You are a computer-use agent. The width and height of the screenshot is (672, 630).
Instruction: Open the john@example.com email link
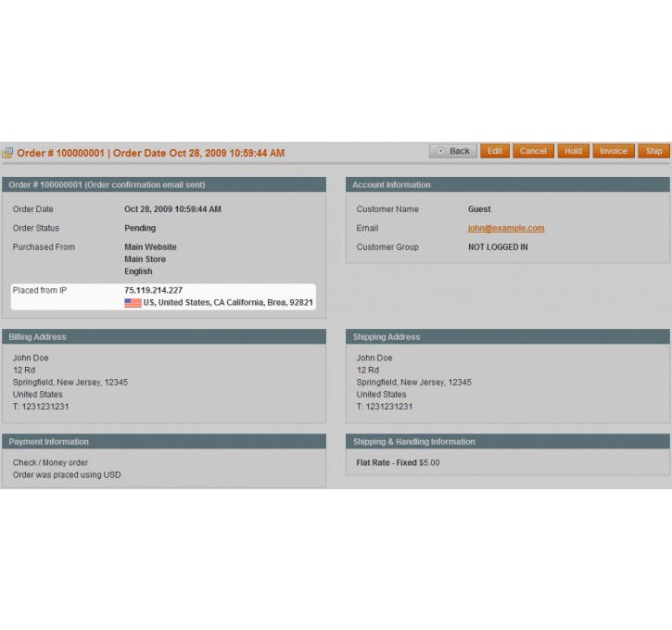505,228
